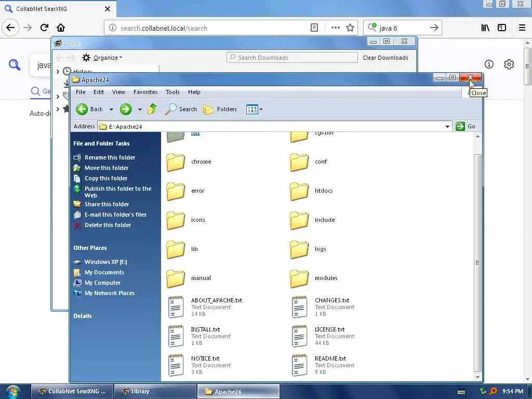The width and height of the screenshot is (532, 399).
Task: Click E-mail this folder's files
Action: tap(115, 215)
